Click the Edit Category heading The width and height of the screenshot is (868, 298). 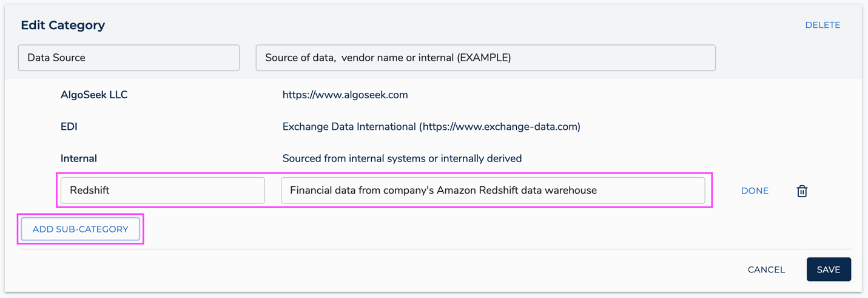pyautogui.click(x=63, y=25)
